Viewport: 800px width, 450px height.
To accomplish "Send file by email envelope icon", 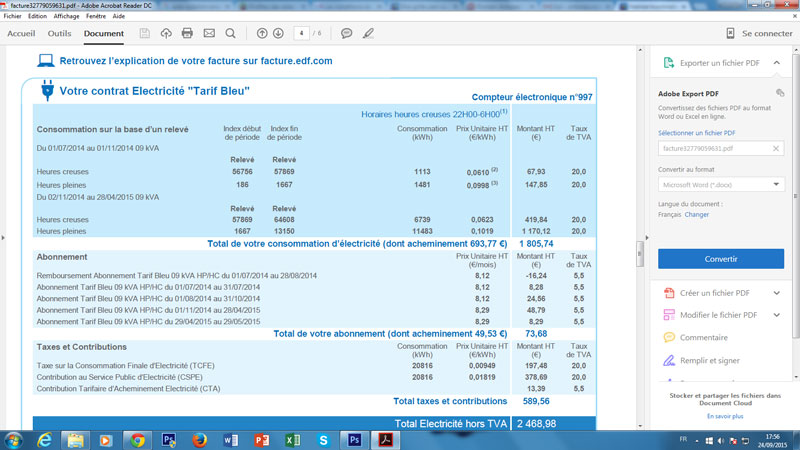I will click(x=209, y=33).
